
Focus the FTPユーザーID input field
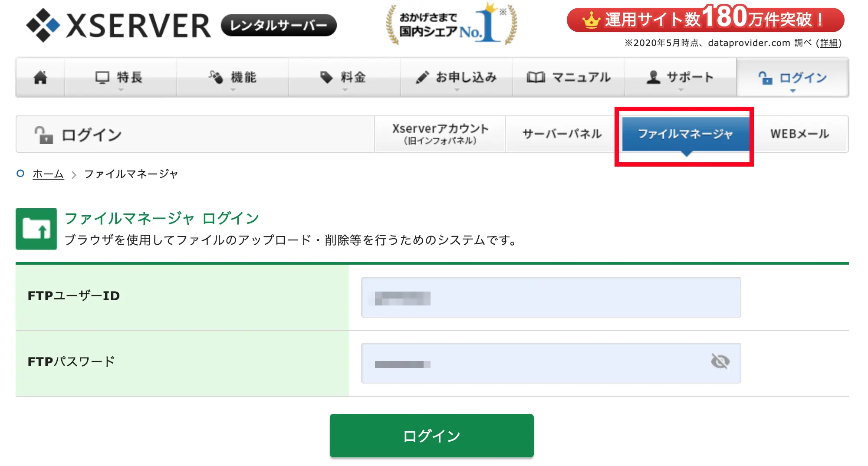click(x=551, y=298)
